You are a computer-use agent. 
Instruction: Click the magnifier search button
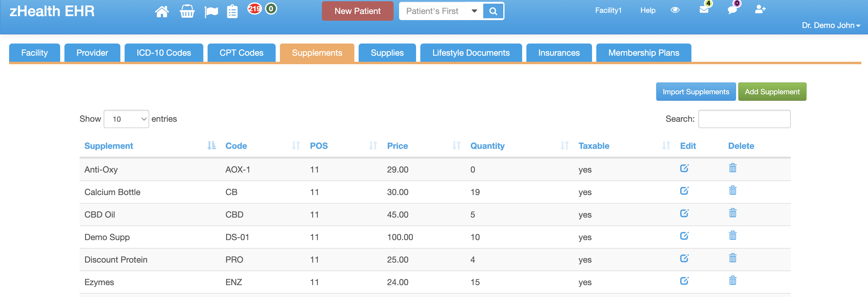(493, 11)
